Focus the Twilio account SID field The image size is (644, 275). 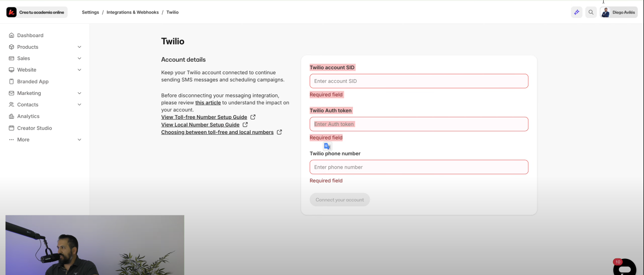(419, 81)
